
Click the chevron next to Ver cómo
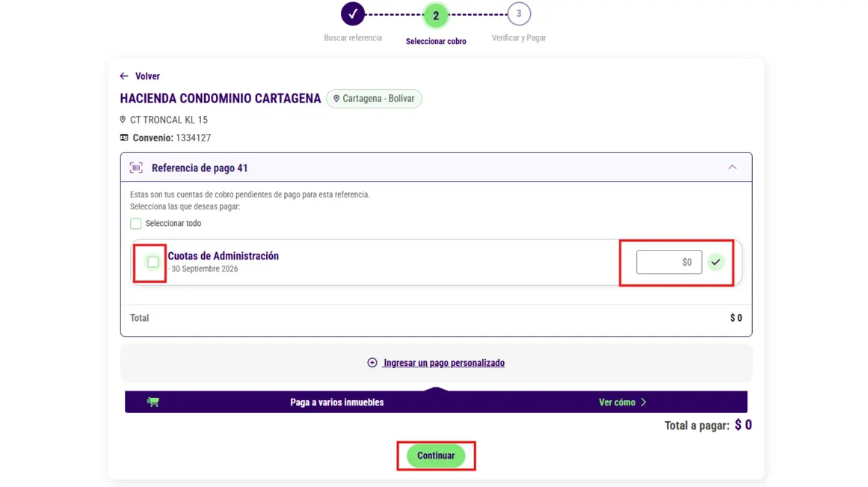(643, 402)
